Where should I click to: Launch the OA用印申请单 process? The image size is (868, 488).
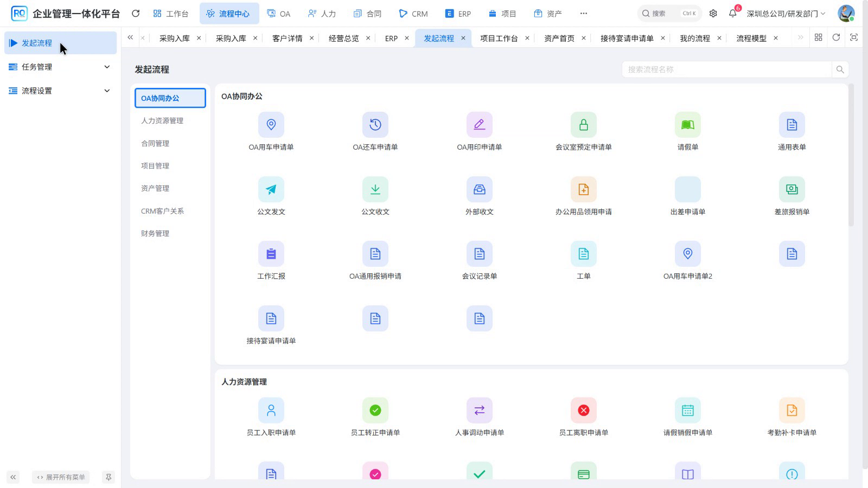coord(480,125)
